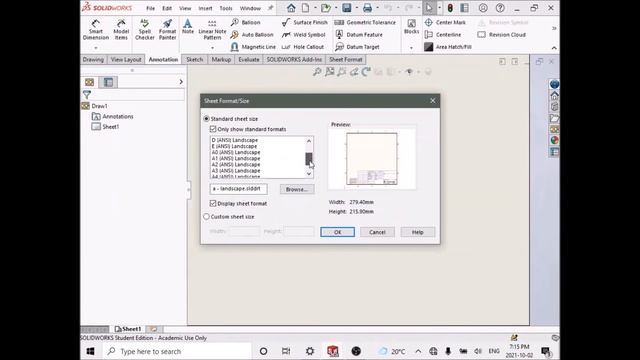Open the Insert menu

205,8
